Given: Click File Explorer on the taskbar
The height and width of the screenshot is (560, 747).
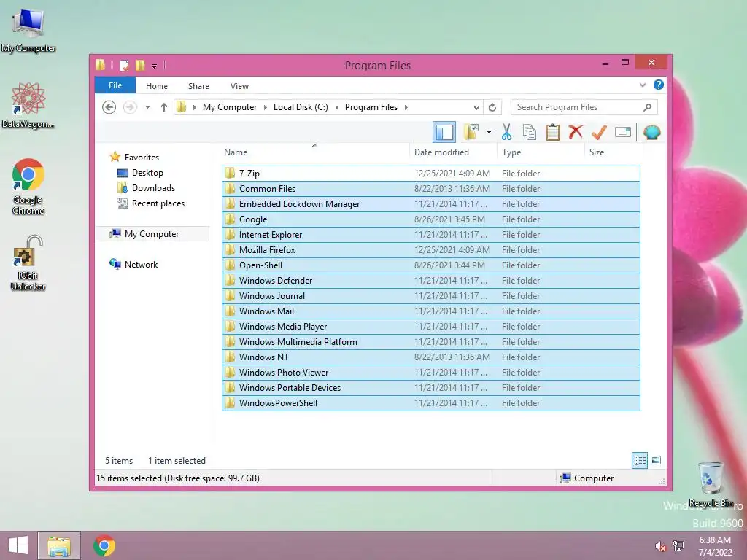Looking at the screenshot, I should tap(59, 545).
